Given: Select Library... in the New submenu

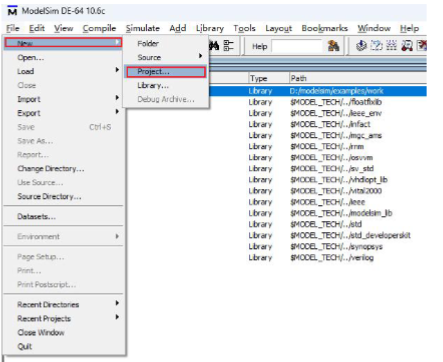Looking at the screenshot, I should [166, 85].
